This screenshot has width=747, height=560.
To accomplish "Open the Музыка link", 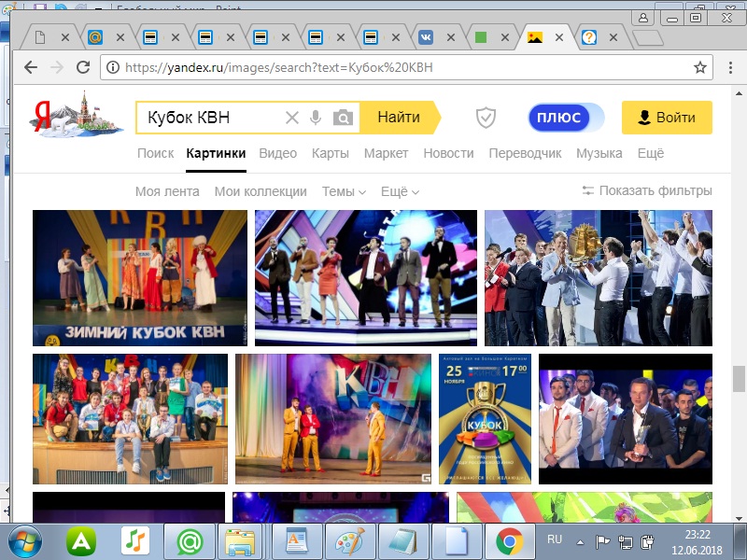I will (x=599, y=153).
